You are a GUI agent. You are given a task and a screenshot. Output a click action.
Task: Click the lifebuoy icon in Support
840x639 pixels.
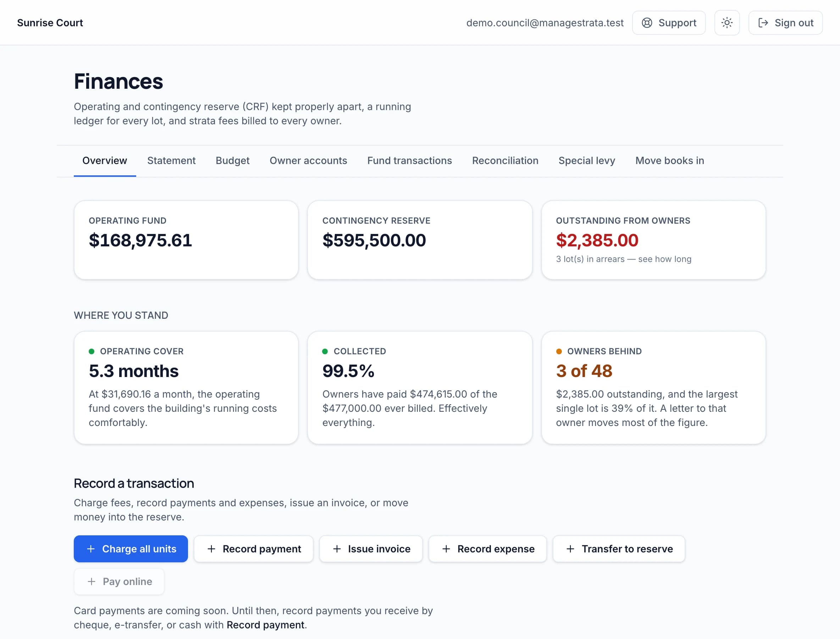coord(647,23)
